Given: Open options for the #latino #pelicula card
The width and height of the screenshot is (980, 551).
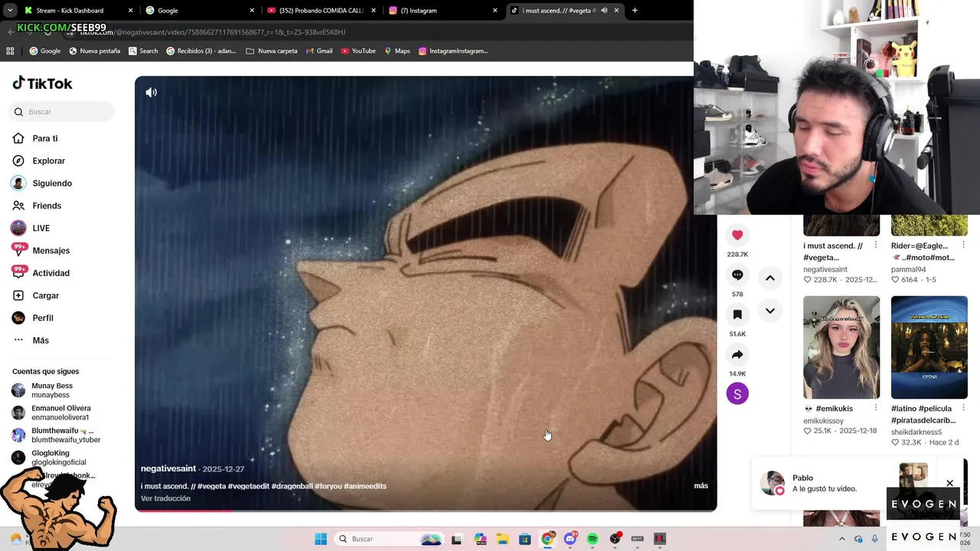Looking at the screenshot, I should (963, 408).
